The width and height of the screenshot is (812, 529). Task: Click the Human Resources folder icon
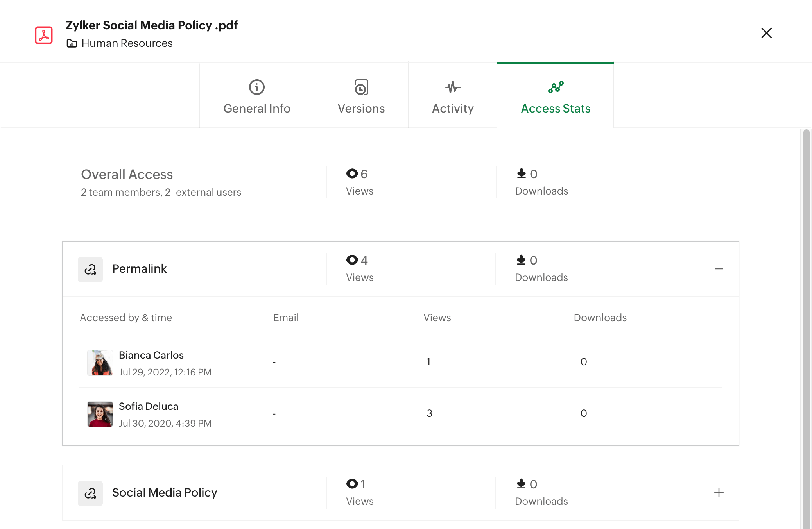(72, 43)
